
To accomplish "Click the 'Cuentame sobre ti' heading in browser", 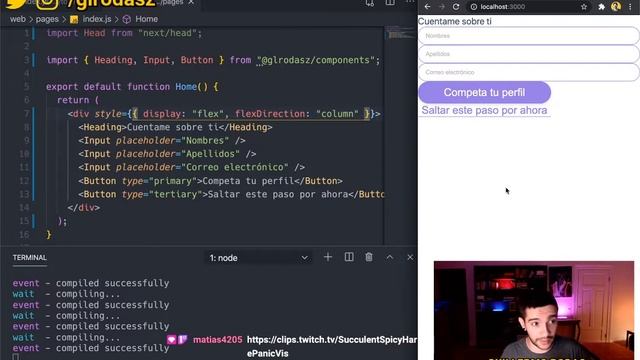I will click(455, 21).
